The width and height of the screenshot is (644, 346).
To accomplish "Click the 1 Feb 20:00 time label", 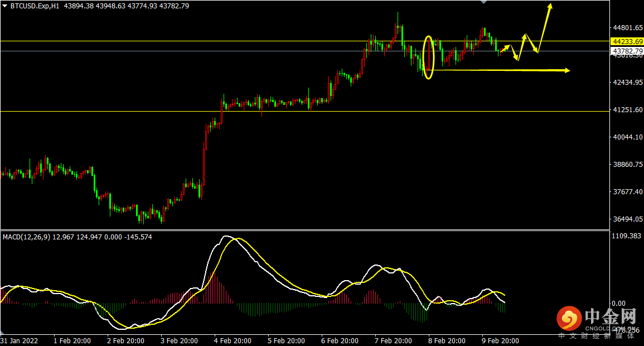I will tap(72, 341).
